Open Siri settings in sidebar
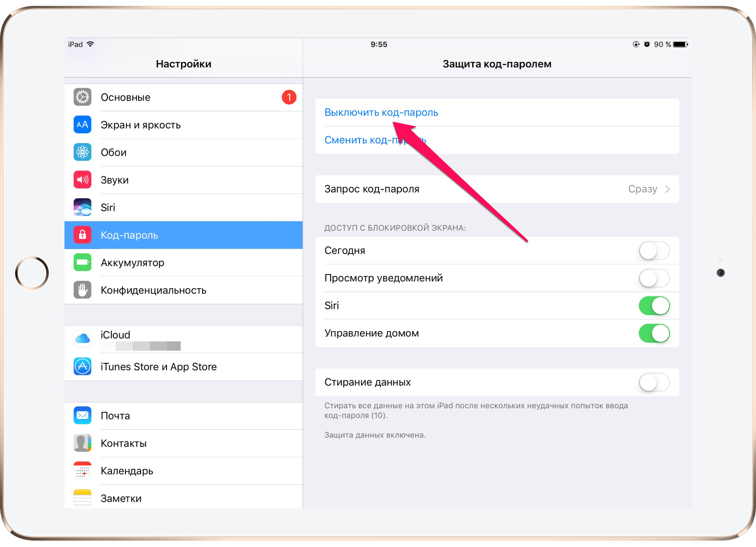 pyautogui.click(x=184, y=208)
